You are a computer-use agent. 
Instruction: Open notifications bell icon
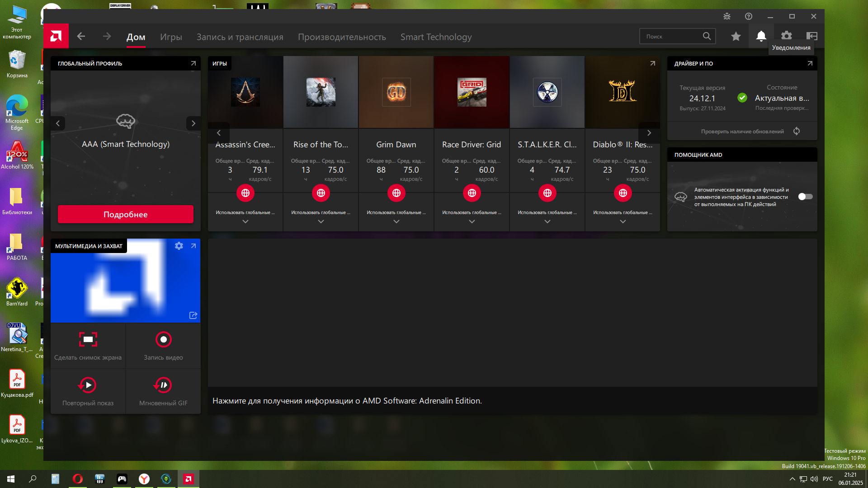761,36
